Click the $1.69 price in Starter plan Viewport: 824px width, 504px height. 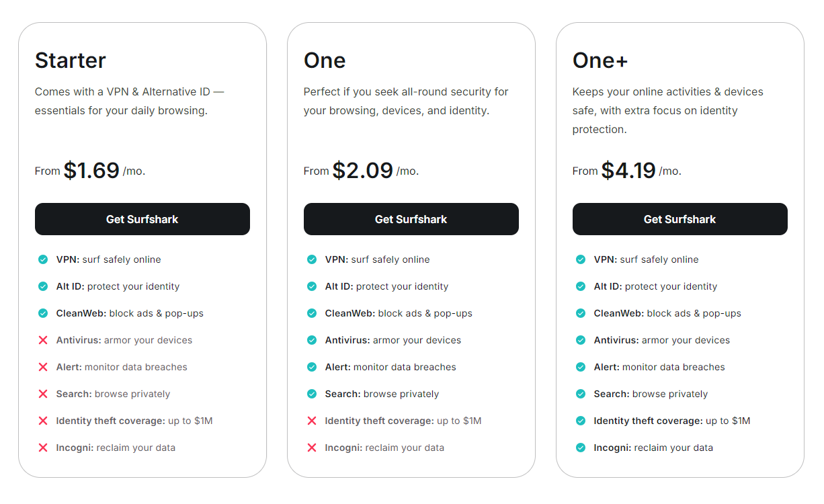click(x=91, y=170)
